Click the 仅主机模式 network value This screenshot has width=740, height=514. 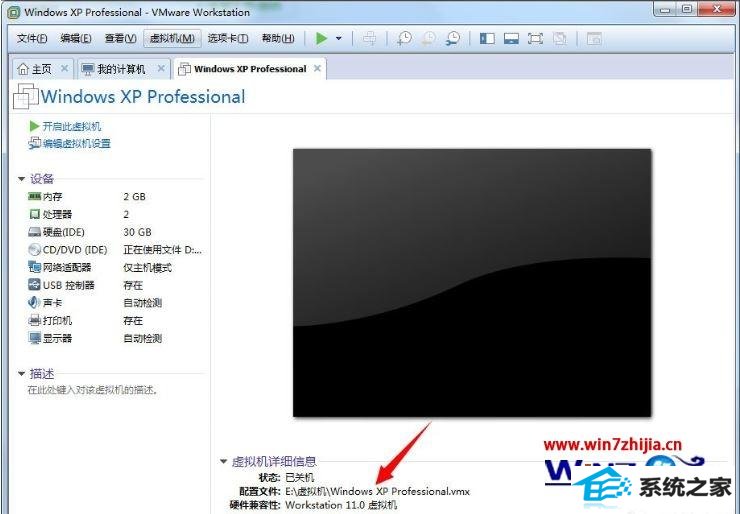tap(147, 268)
